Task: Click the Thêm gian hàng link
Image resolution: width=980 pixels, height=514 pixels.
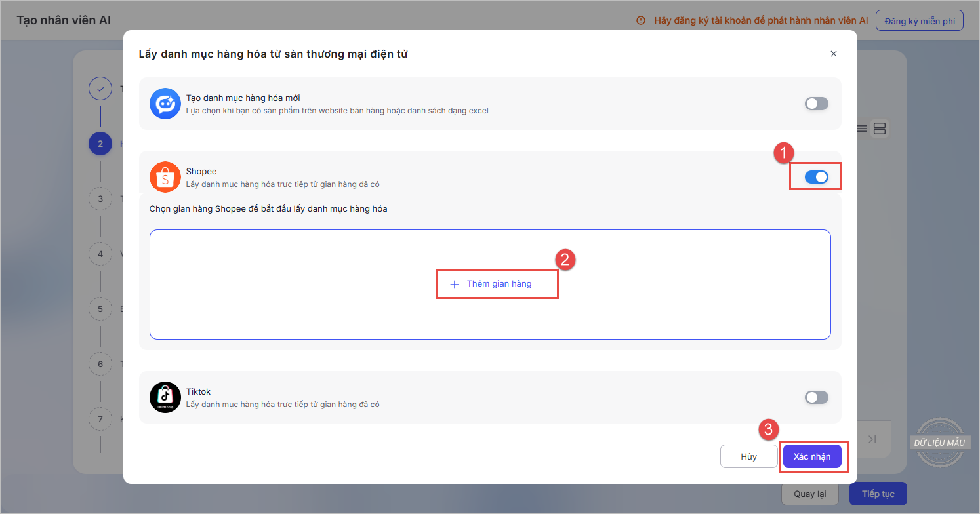Action: [499, 284]
